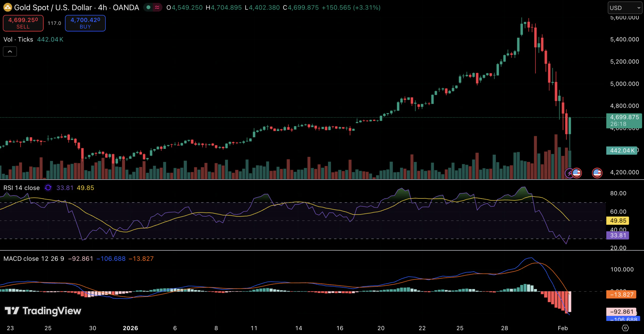Click the US flag beside lightning icon
Screen dimensions: 644x334
pos(577,173)
